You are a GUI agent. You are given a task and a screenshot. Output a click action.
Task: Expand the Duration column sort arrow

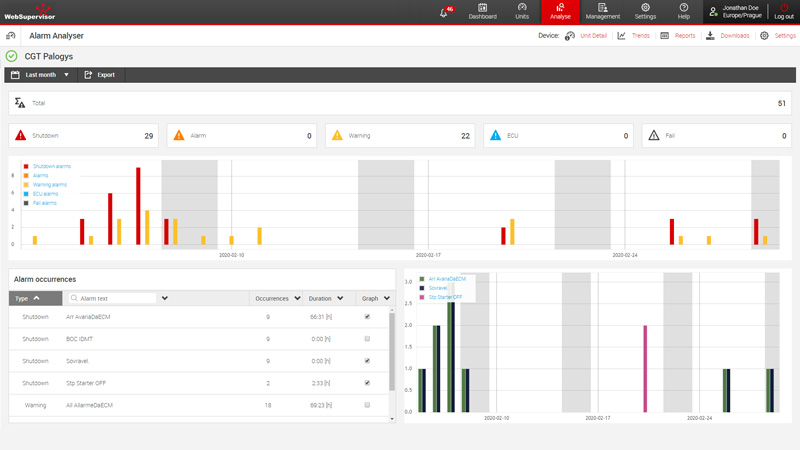coord(340,298)
